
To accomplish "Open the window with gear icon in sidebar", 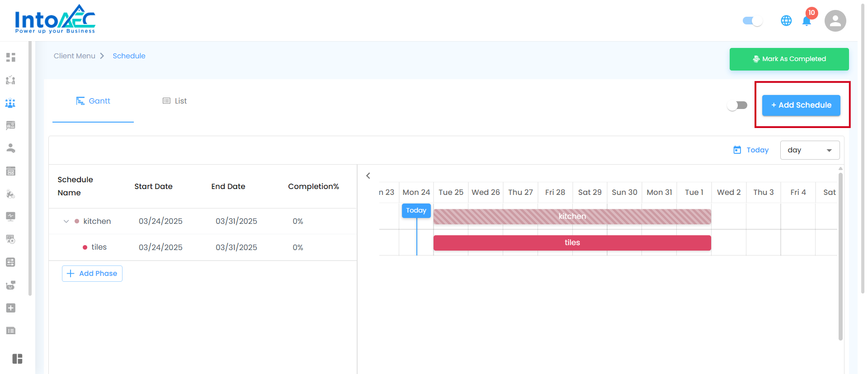I will (11, 239).
